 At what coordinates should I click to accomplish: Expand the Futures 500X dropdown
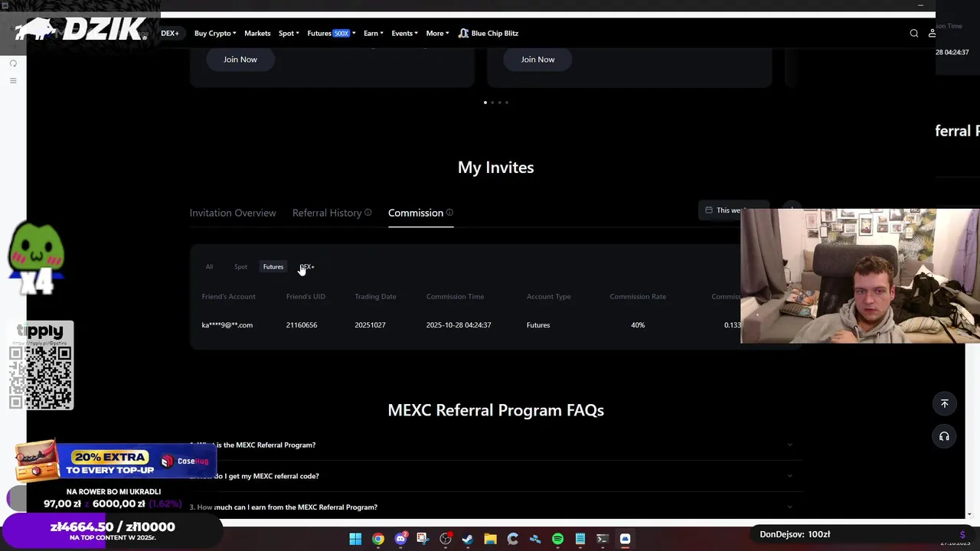(332, 34)
